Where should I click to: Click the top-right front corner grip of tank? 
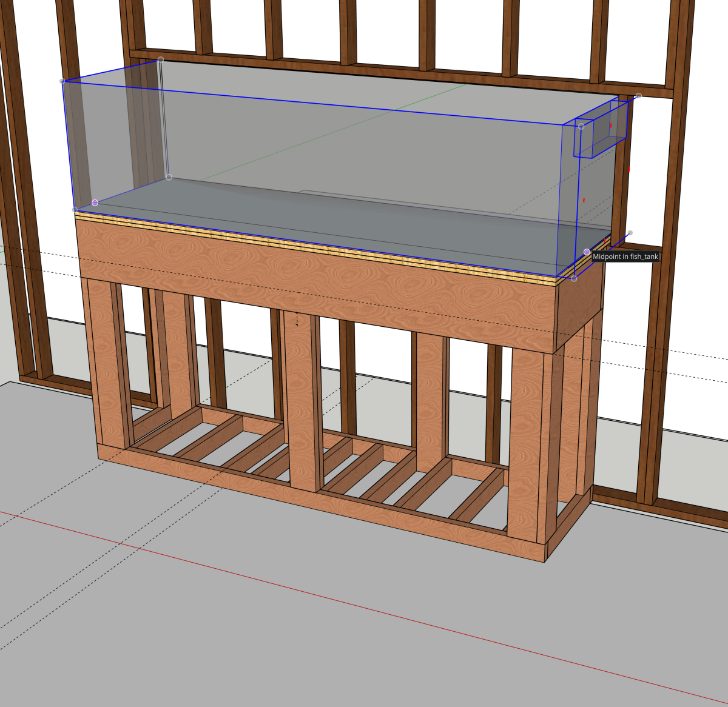581,127
